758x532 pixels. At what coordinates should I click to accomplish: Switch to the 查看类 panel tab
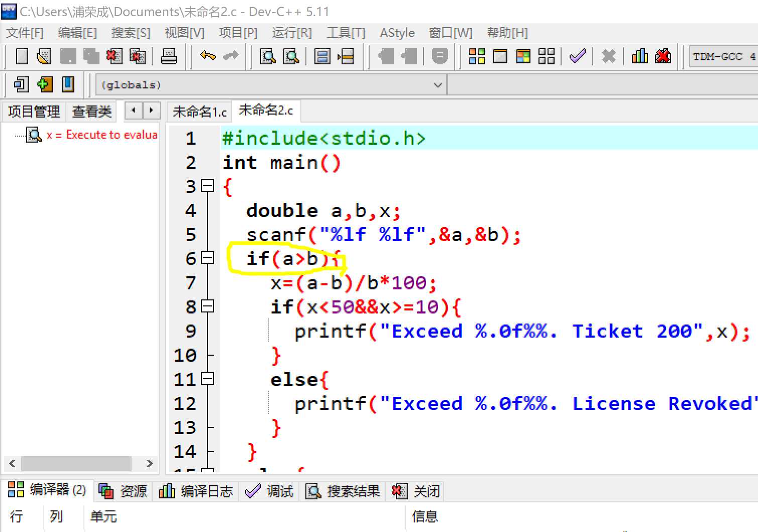pyautogui.click(x=92, y=111)
